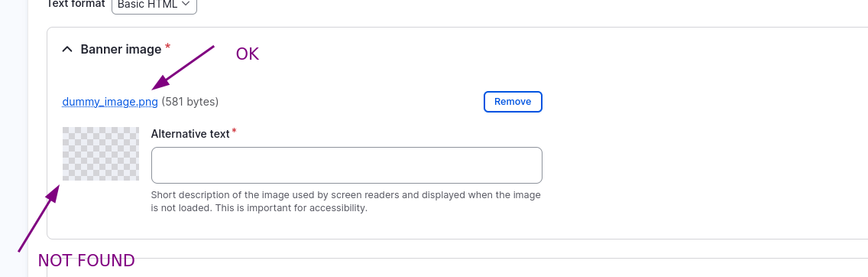Click the arrow pointing at the thumbnail
This screenshot has width=868, height=277.
[39, 218]
